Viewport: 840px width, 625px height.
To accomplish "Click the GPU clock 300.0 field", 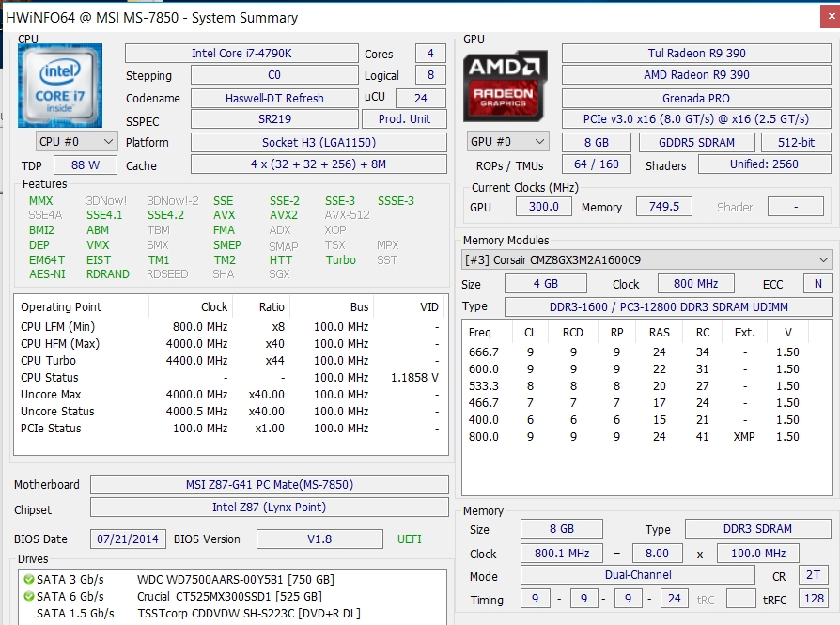I will click(x=544, y=207).
